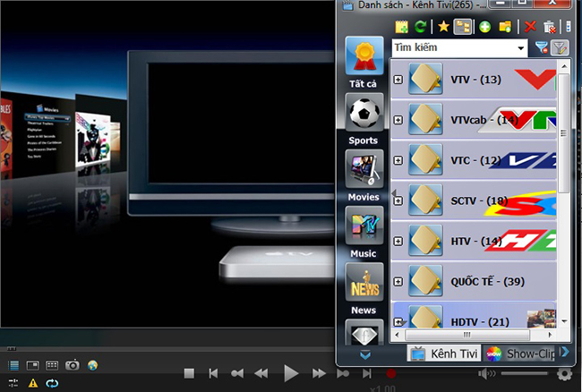Image resolution: width=582 pixels, height=392 pixels.
Task: Expand the QUỐC TẾ - (39) group
Action: coord(398,282)
